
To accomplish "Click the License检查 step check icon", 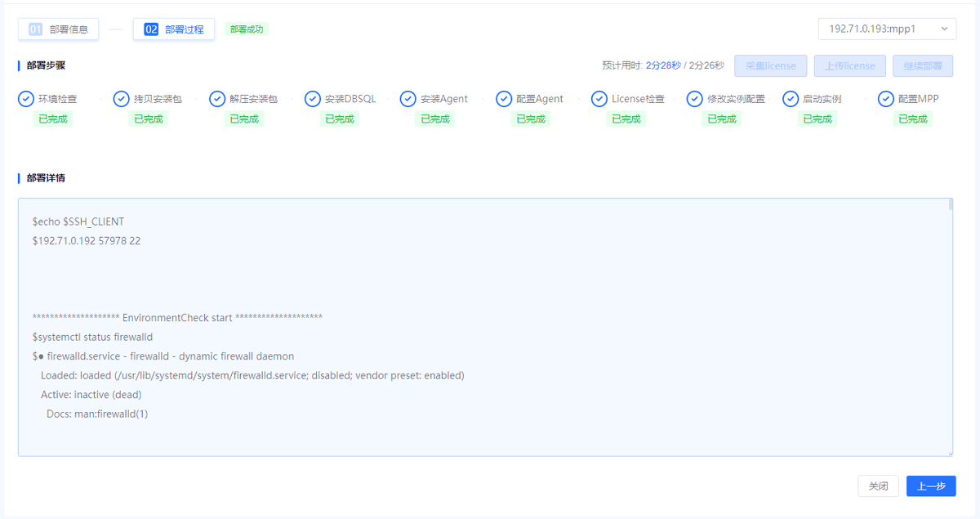I will click(599, 99).
